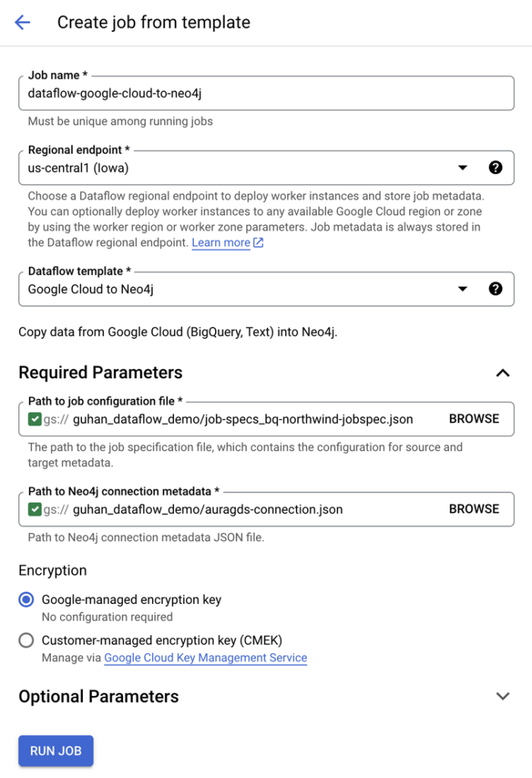Click the back arrow icon

point(22,22)
